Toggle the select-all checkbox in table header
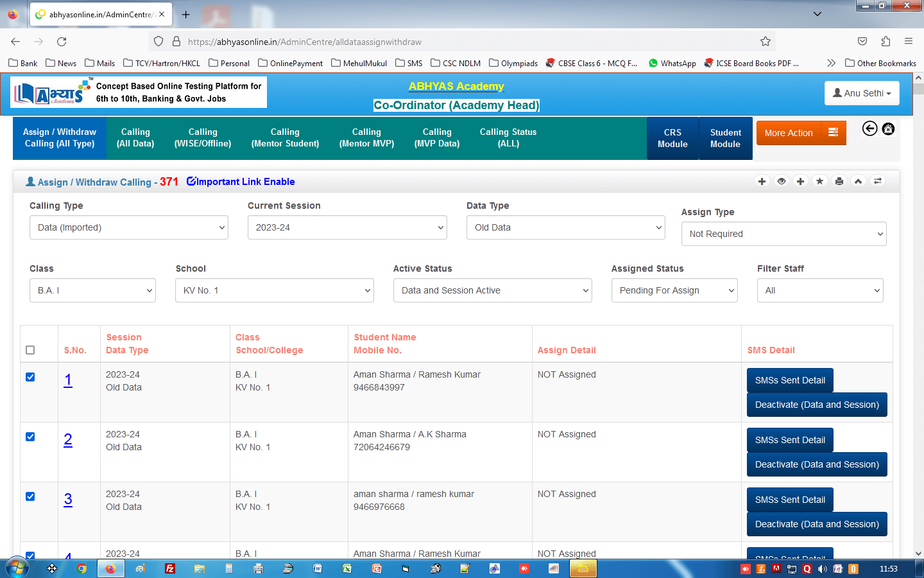 (30, 350)
